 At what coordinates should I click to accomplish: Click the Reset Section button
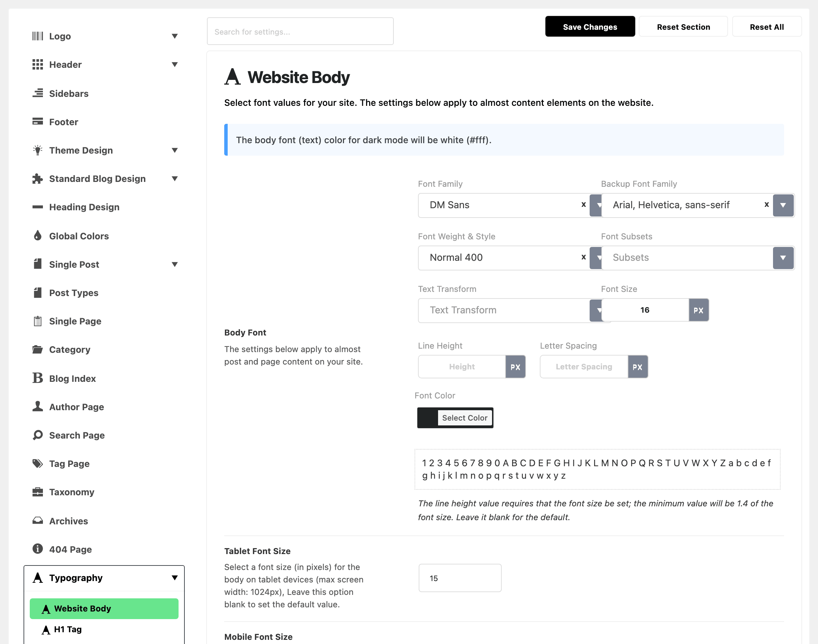(x=683, y=27)
